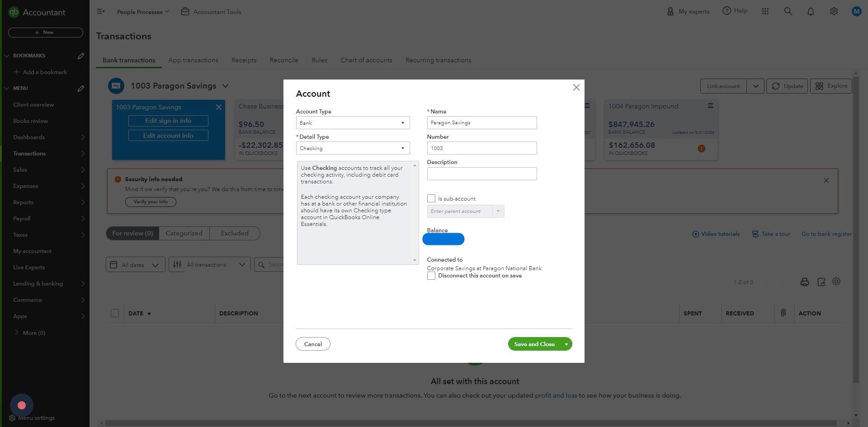The image size is (868, 427).
Task: Print the transactions list
Action: [x=805, y=282]
